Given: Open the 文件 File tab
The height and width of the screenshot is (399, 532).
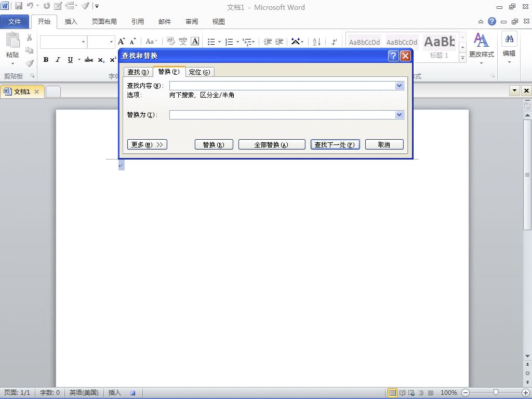Looking at the screenshot, I should pyautogui.click(x=15, y=22).
